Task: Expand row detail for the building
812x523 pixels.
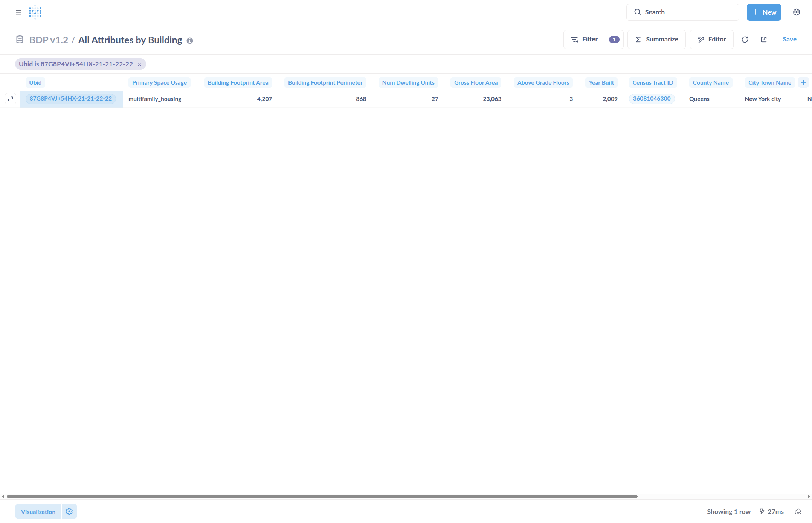Action: coord(11,99)
